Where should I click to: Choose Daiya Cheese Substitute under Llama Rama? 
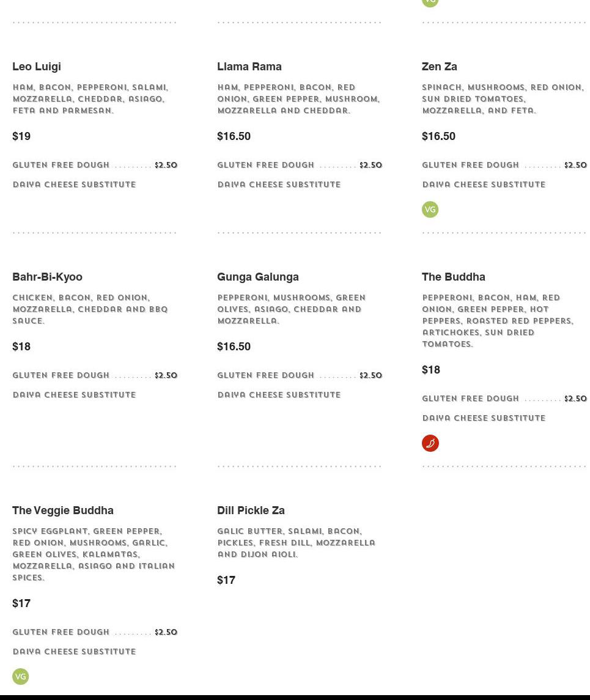pos(279,185)
